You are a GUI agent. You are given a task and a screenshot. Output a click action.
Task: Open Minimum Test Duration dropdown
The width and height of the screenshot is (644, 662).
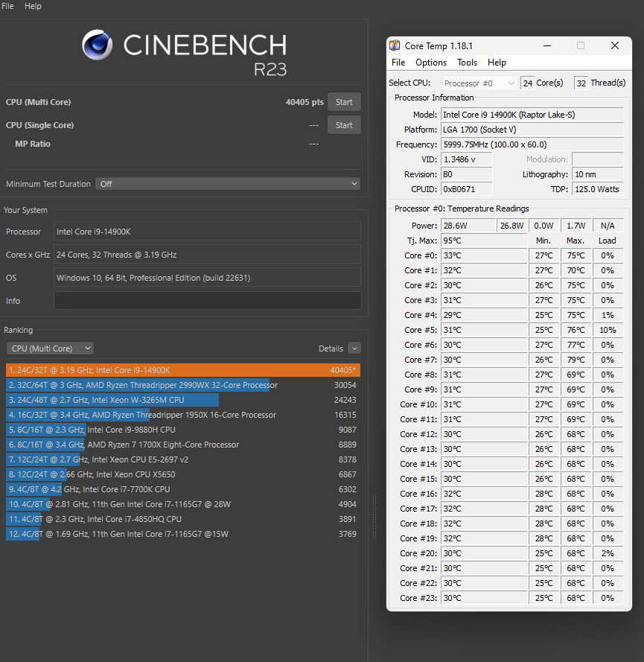[x=228, y=184]
